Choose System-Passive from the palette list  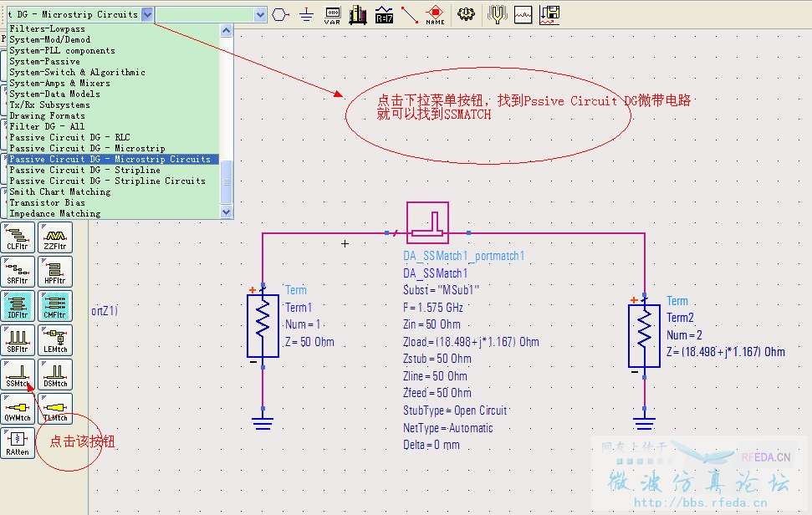(113, 62)
